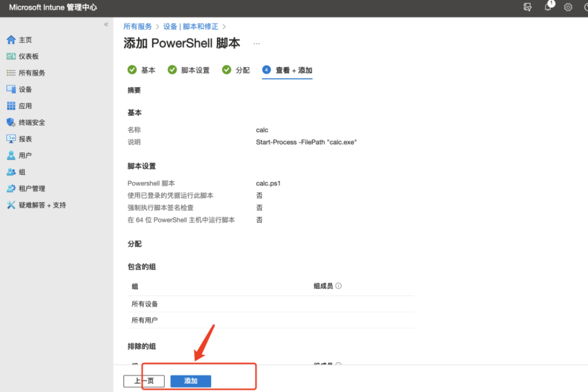Click the 所有设备 group row
The height and width of the screenshot is (392, 588).
click(x=270, y=304)
